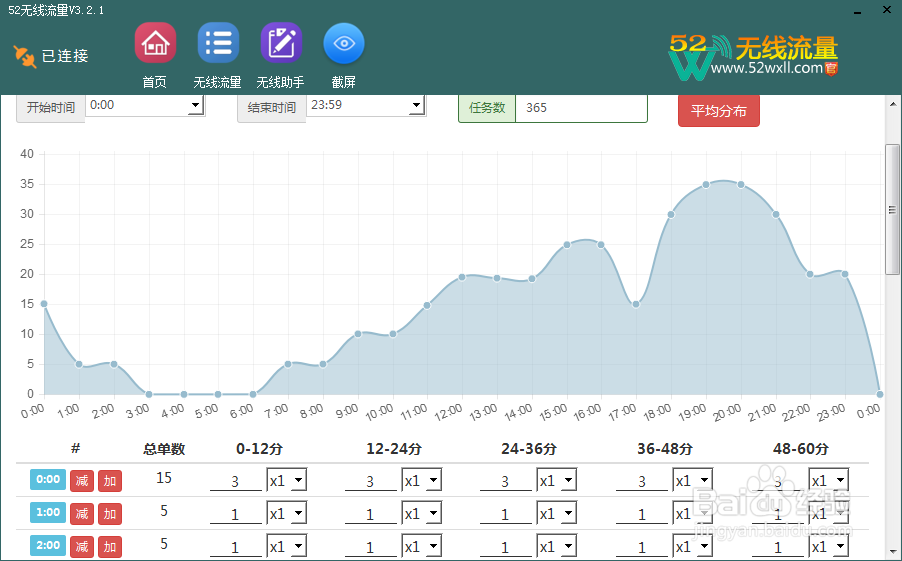Click 0-12分 value field in 0:00 row
The width and height of the screenshot is (902, 561).
235,481
